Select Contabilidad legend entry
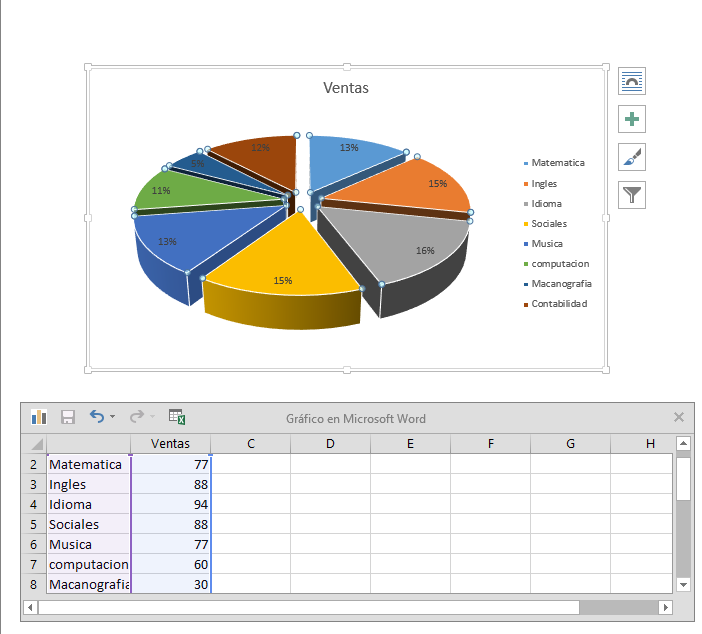702x634 pixels. (x=556, y=304)
